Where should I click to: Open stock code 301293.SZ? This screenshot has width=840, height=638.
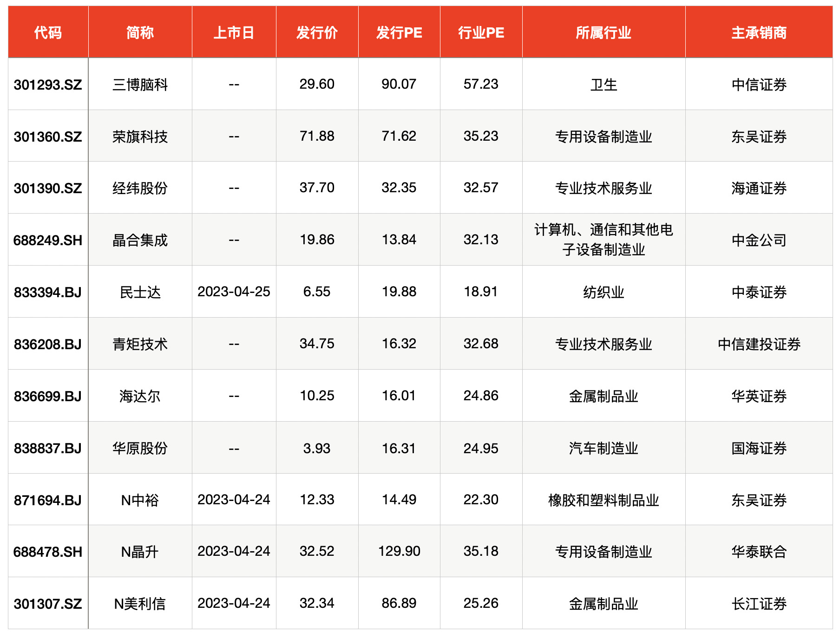click(48, 85)
